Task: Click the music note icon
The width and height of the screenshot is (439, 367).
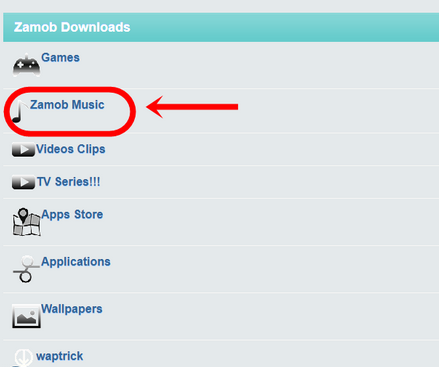Action: (x=20, y=112)
